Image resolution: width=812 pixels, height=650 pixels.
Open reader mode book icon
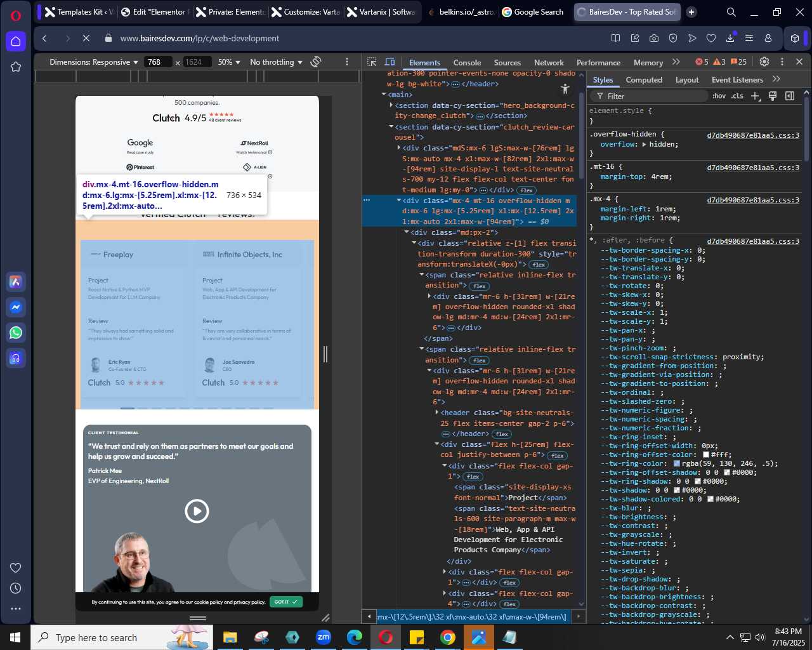coord(615,38)
